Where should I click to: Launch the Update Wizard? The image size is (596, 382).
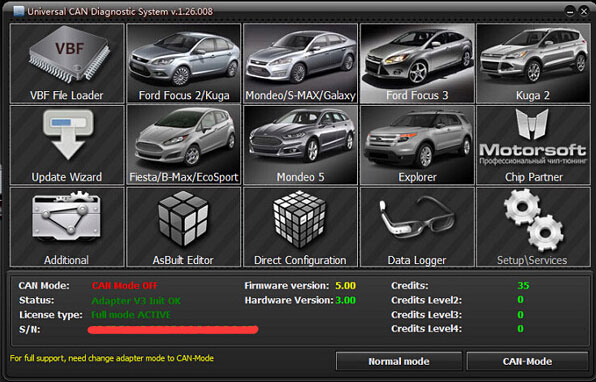[x=67, y=145]
